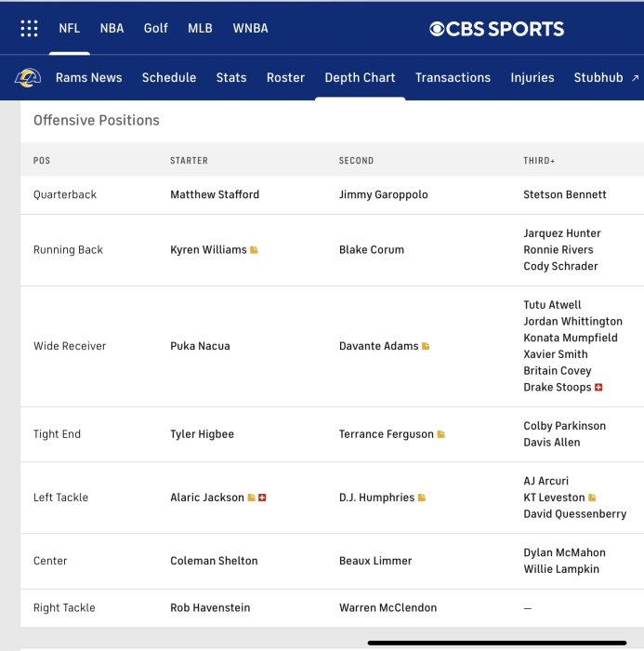The width and height of the screenshot is (644, 651).
Task: Open the Stubhub external link arrow
Action: click(x=635, y=78)
